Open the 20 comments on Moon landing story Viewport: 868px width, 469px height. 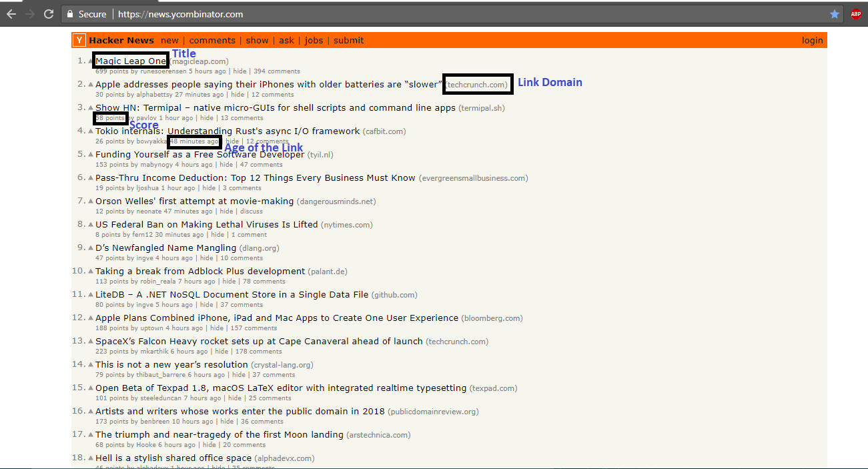pos(244,445)
